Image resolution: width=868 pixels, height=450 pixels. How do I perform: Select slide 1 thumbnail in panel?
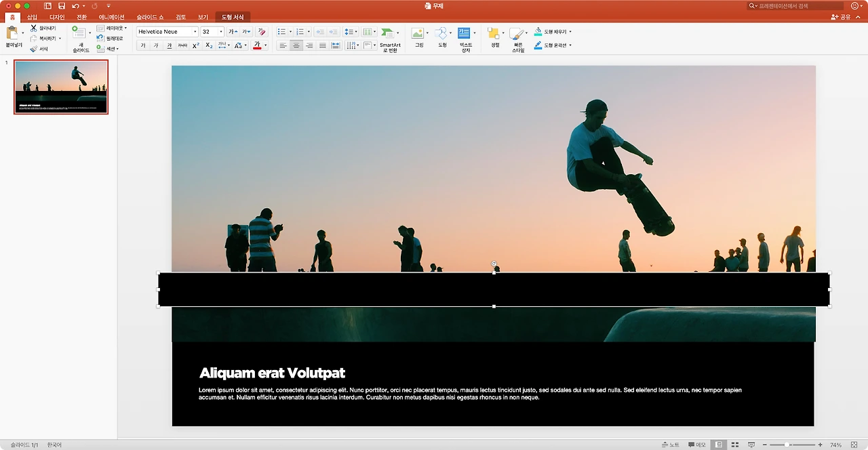[61, 87]
